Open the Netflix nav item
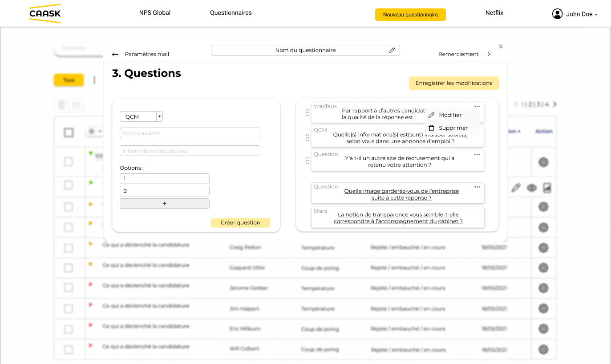The image size is (611, 364). (x=494, y=13)
